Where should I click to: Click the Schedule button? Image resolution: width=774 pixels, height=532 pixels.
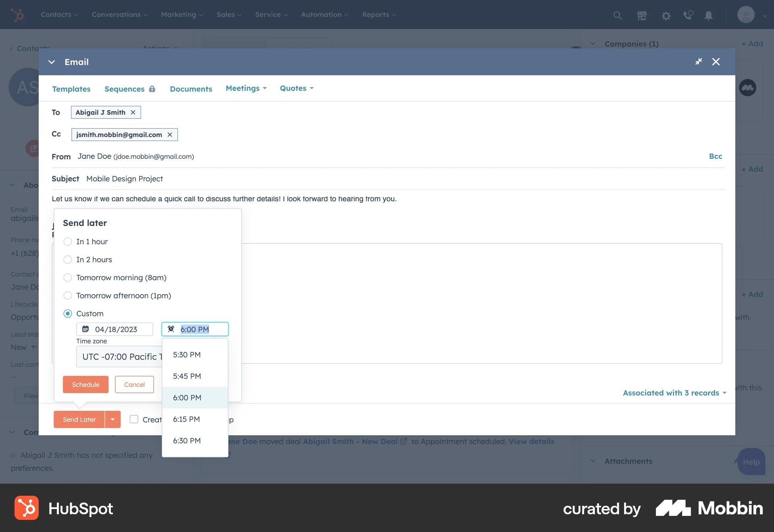[x=85, y=384]
